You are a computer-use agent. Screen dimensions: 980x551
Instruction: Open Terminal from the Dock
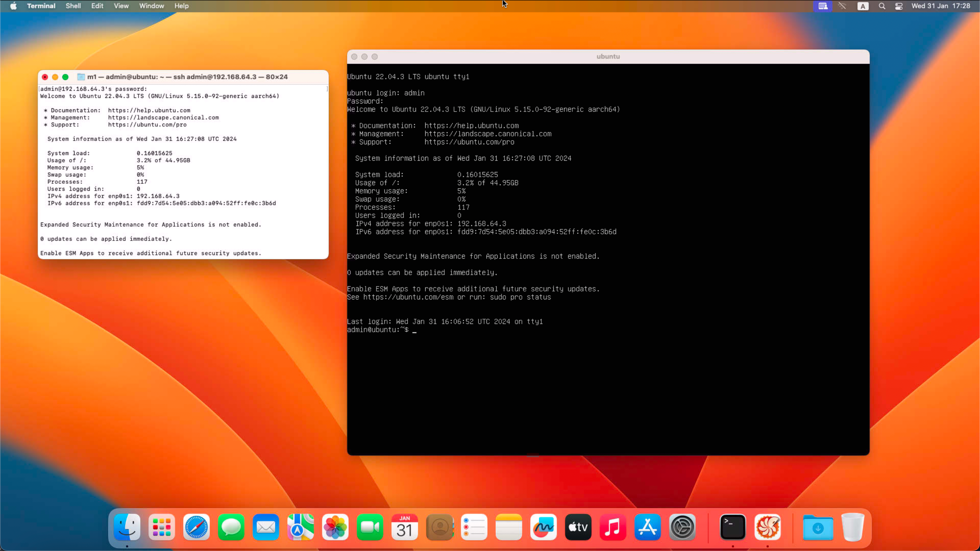pos(732,527)
